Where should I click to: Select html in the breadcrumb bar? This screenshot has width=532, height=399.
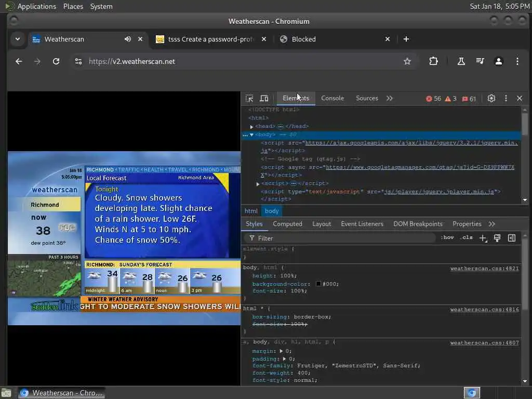click(x=251, y=211)
